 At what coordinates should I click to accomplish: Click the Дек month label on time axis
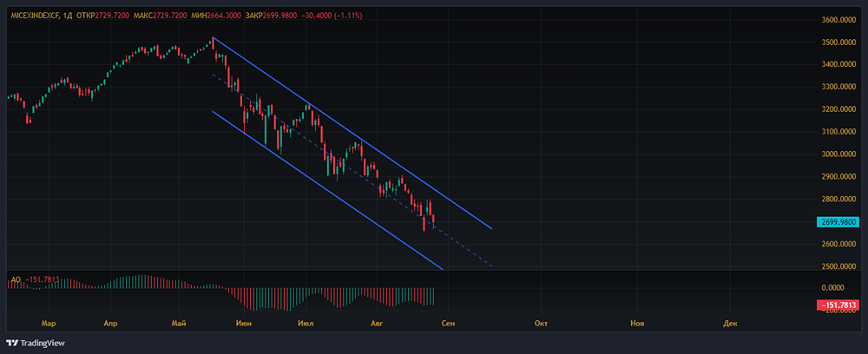(730, 323)
